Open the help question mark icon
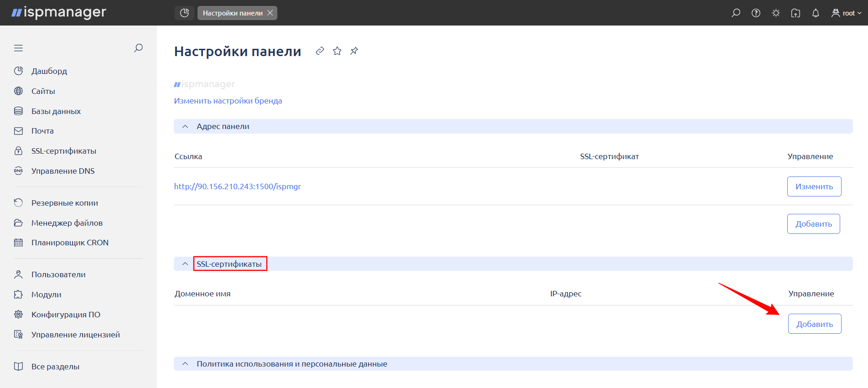868x388 pixels. coord(756,13)
